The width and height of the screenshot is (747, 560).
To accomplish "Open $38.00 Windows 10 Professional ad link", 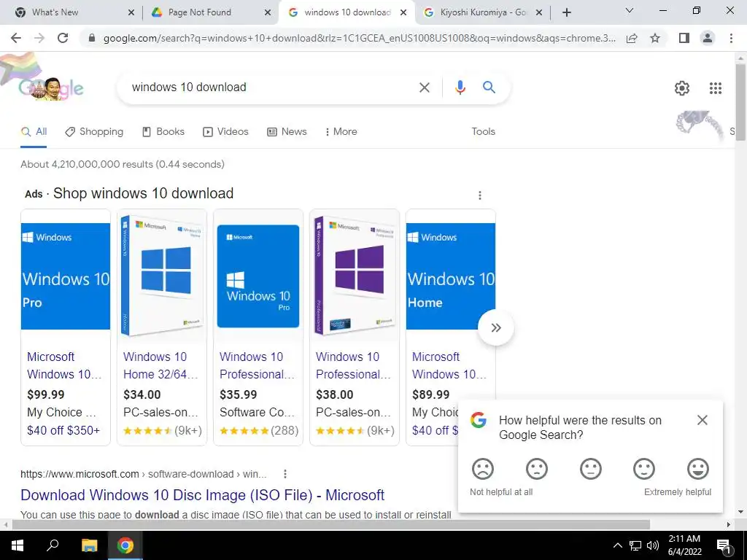I will click(x=353, y=365).
